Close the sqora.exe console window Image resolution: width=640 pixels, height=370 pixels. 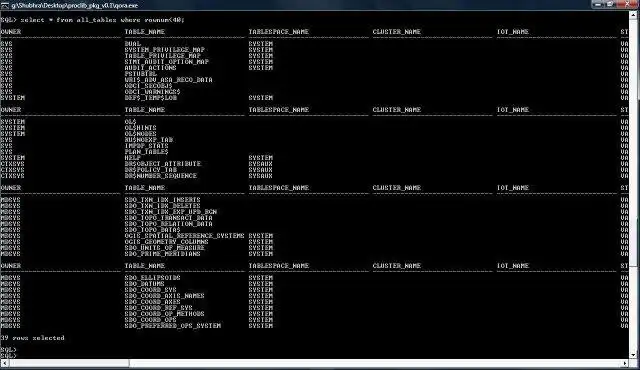(628, 4)
